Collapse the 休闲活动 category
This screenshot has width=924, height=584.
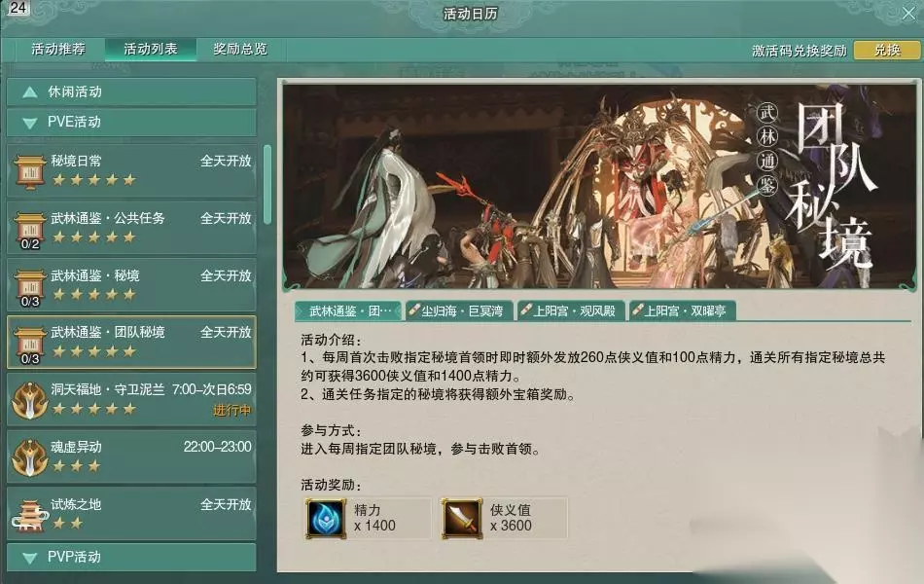131,92
